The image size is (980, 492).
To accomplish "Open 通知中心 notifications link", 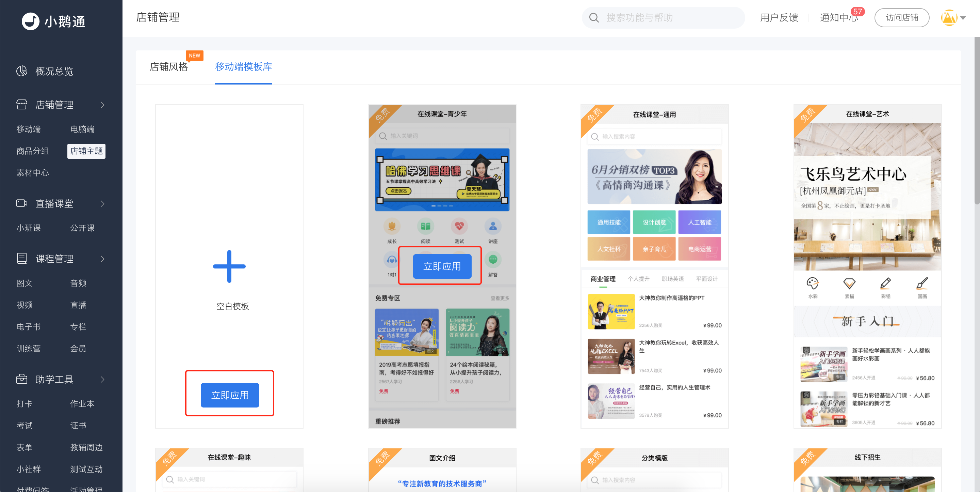I will point(839,17).
